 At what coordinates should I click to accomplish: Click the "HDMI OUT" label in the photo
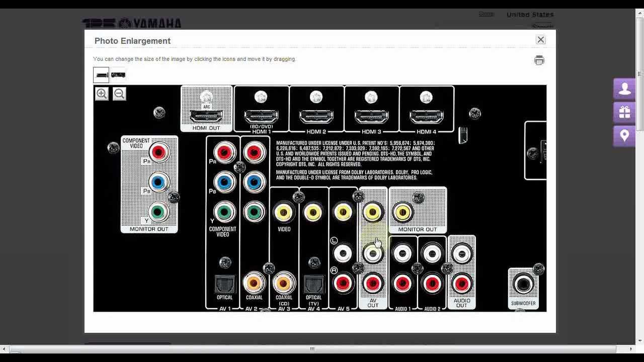click(x=206, y=128)
